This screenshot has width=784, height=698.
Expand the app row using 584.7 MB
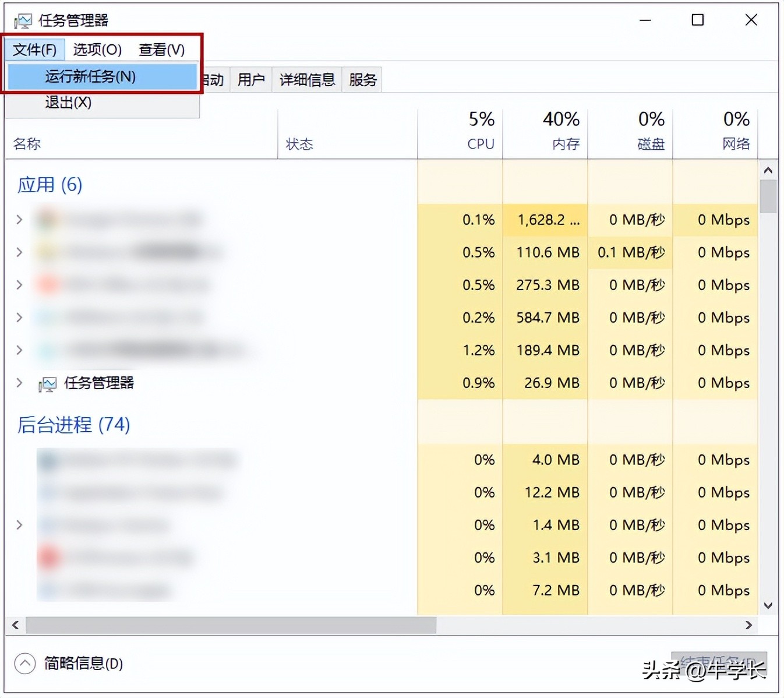19,318
